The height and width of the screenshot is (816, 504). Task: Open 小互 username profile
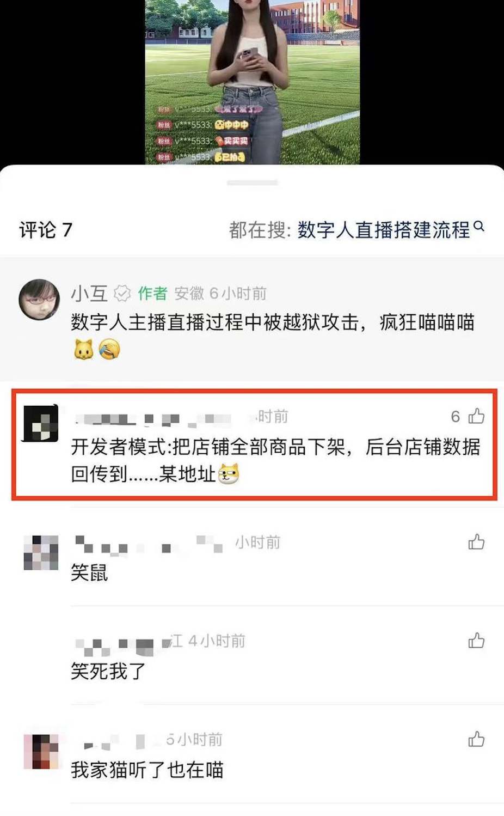89,294
